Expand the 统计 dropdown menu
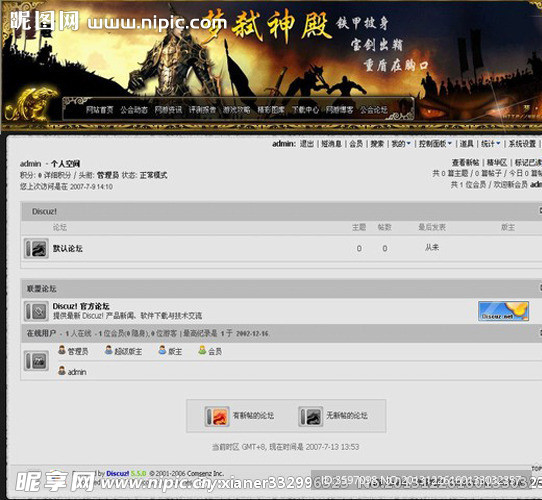 click(490, 143)
